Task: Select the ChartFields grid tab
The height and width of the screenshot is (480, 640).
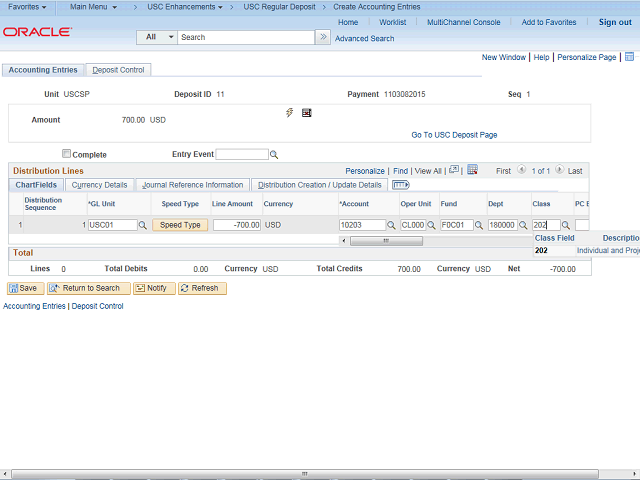Action: tap(36, 185)
